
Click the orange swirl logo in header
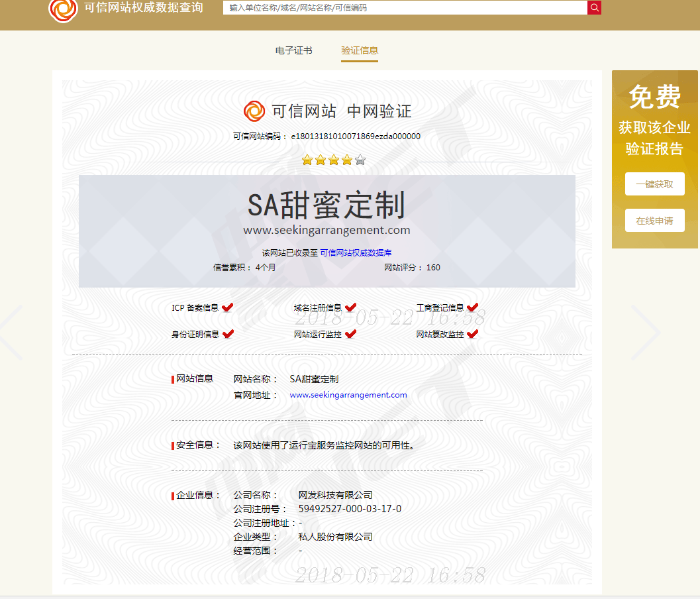[x=63, y=9]
